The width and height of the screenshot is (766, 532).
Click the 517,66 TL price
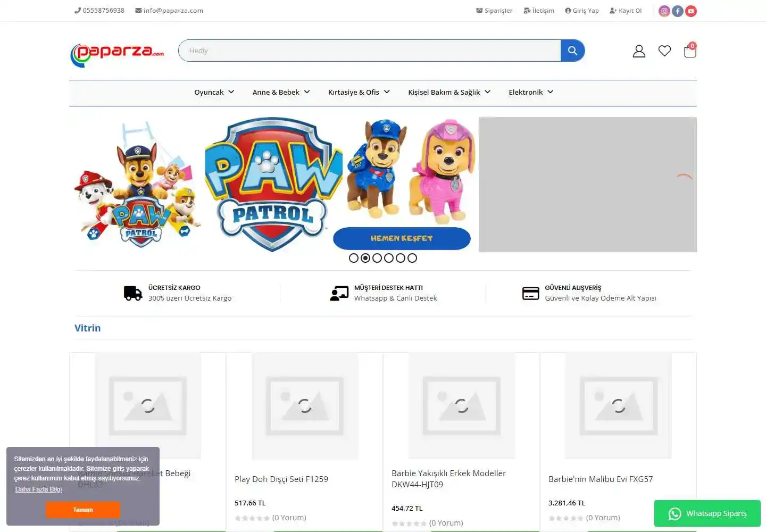[250, 503]
